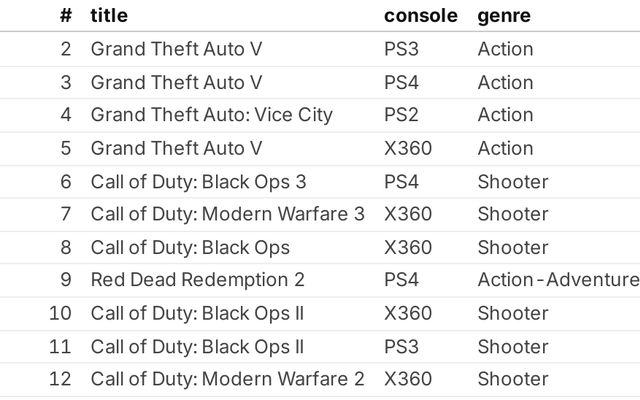Select X360 console in row 5
The image size is (640, 400).
pyautogui.click(x=408, y=148)
